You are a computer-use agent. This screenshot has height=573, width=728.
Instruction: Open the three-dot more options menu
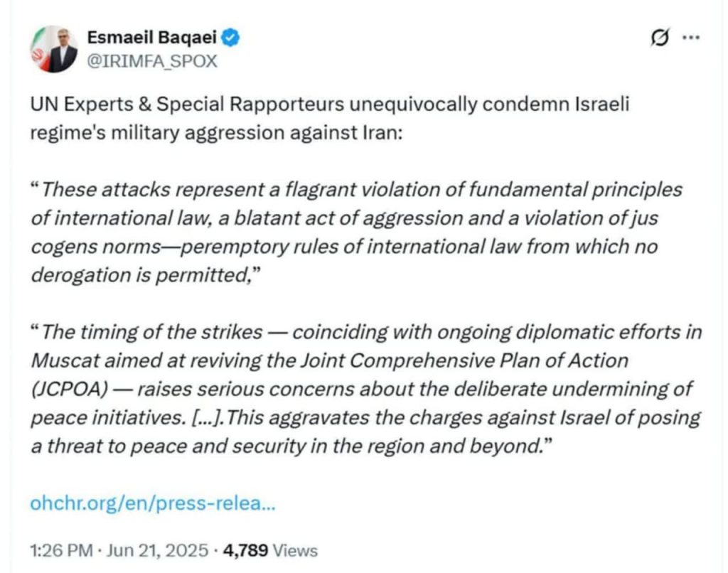(690, 37)
